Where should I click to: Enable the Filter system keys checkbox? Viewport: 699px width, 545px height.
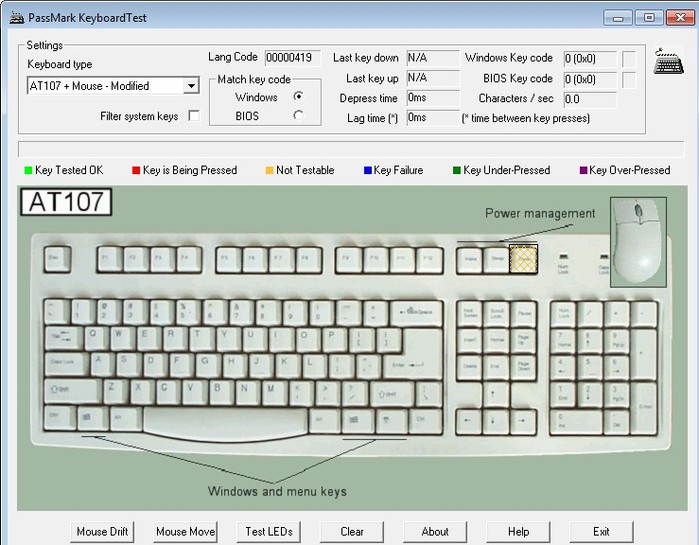[194, 116]
